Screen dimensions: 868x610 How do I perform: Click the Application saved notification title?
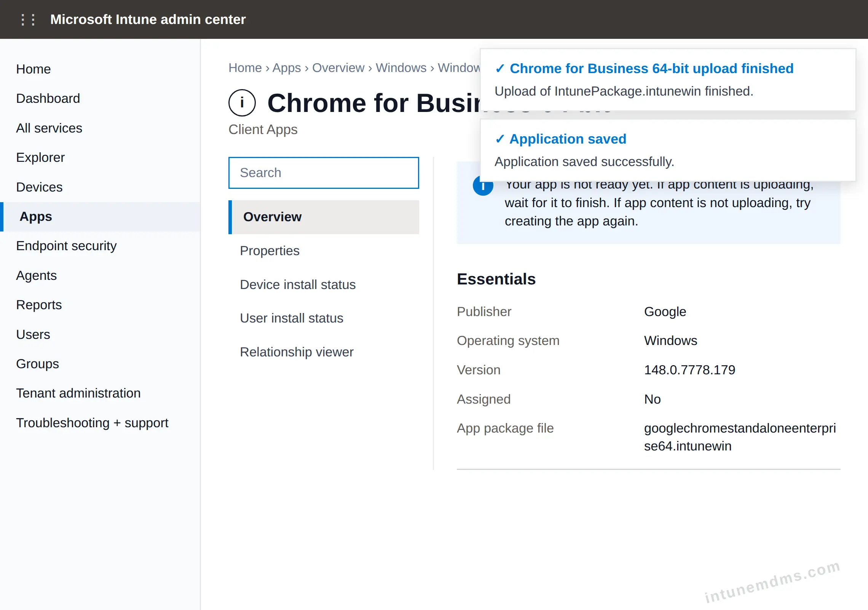(x=568, y=139)
